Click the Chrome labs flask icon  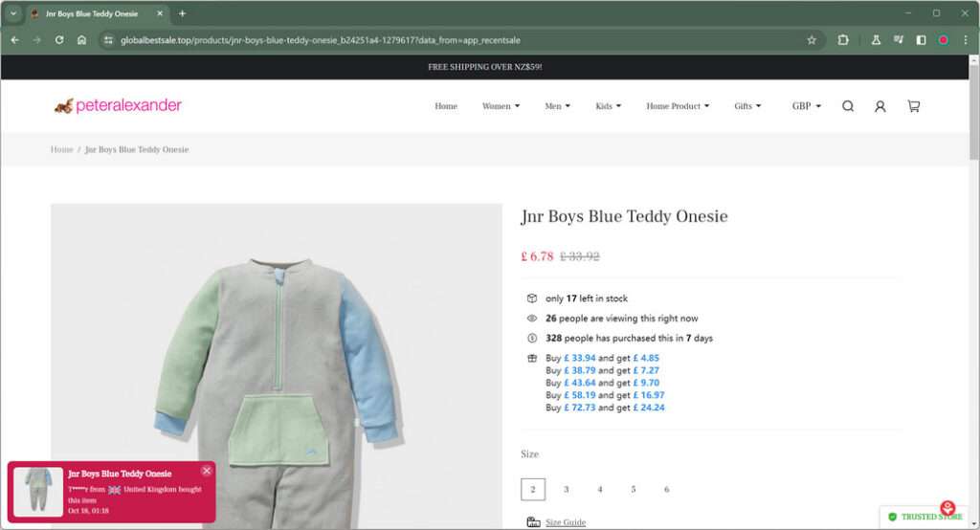876,40
